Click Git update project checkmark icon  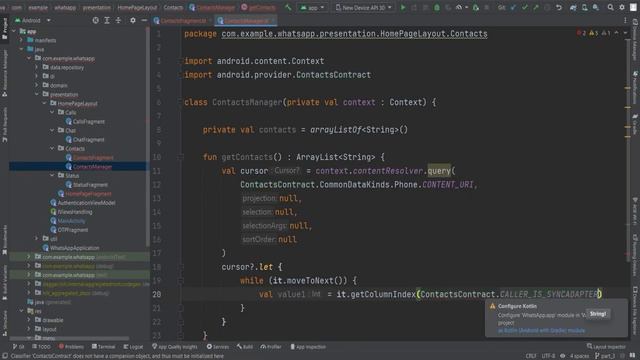[513, 7]
